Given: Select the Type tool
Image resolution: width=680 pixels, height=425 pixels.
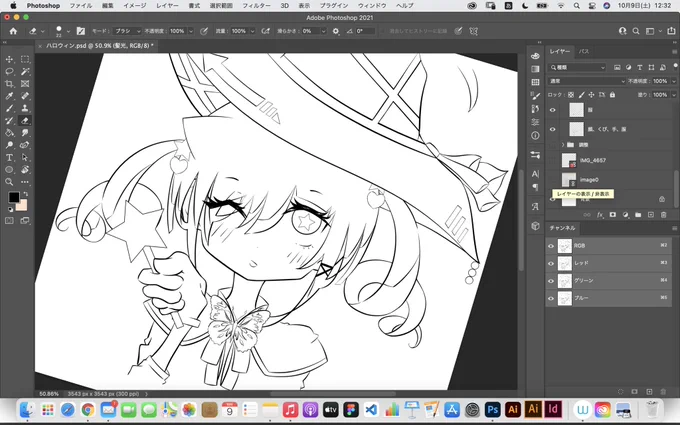Looking at the screenshot, I should point(9,157).
